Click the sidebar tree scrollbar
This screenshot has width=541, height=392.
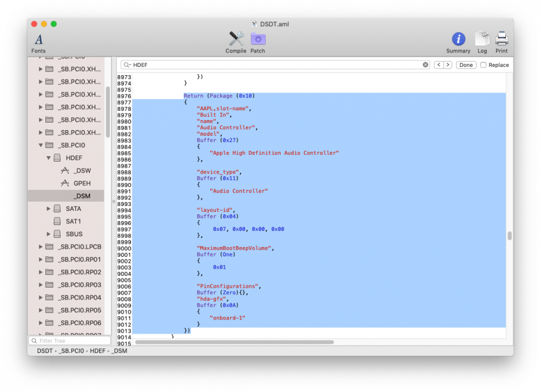coord(108,112)
